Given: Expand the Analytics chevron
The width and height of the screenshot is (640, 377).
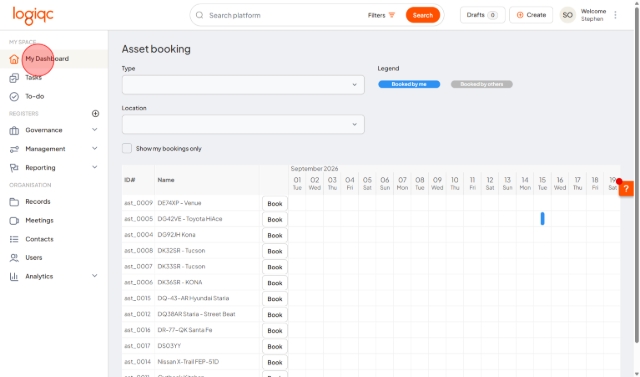Looking at the screenshot, I should [x=94, y=276].
